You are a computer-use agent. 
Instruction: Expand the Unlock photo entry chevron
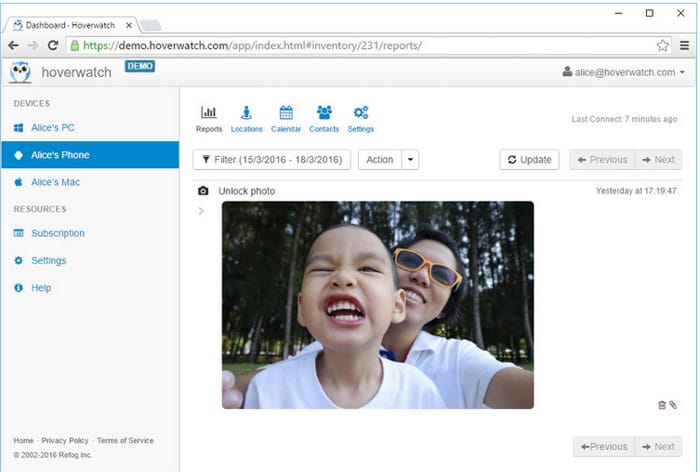[x=201, y=211]
